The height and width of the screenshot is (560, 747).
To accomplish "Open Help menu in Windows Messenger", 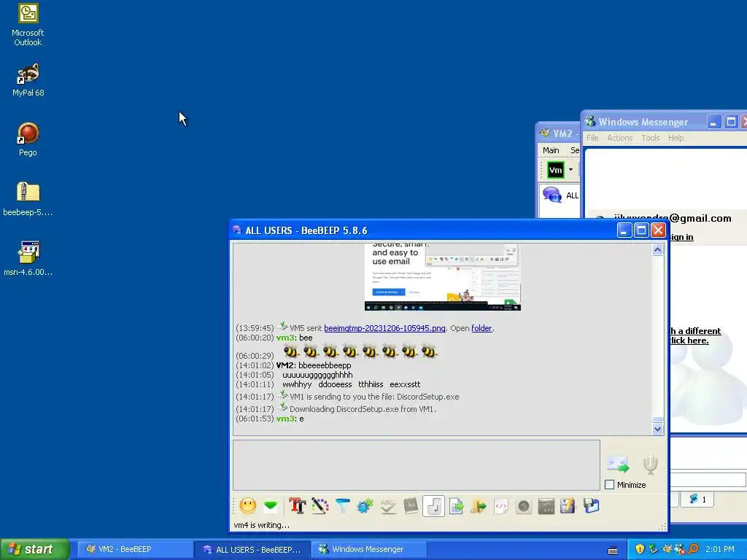I will click(x=676, y=138).
